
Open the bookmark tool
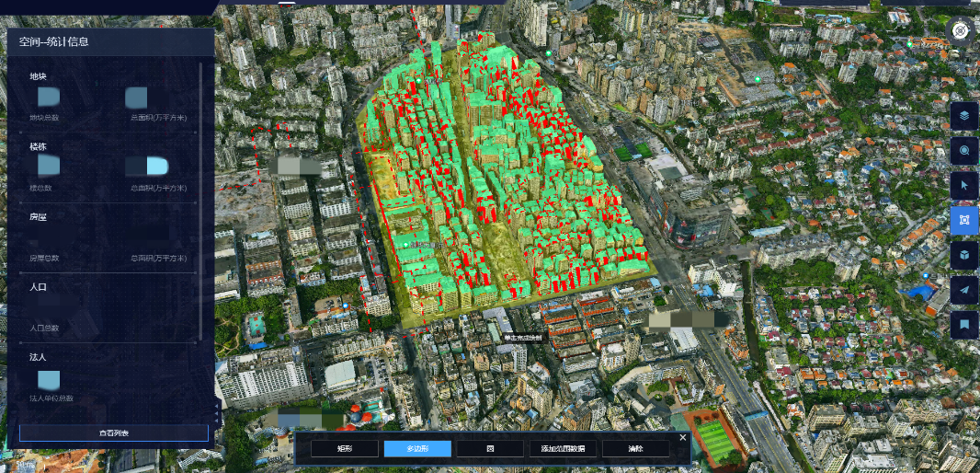click(964, 324)
